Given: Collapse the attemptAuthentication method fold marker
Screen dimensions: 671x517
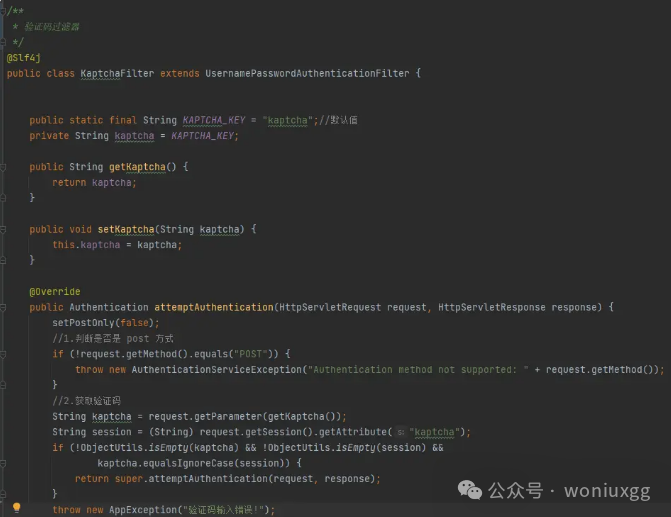Looking at the screenshot, I should pos(3,308).
